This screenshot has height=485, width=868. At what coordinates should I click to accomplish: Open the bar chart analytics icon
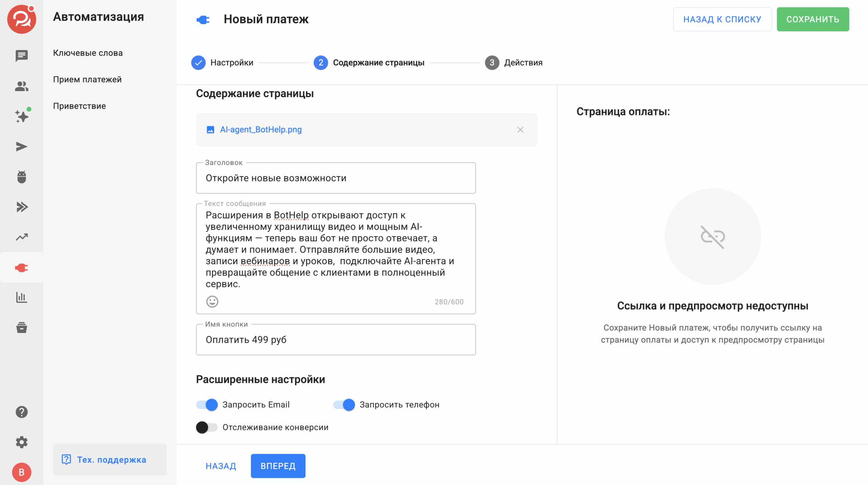tap(21, 297)
